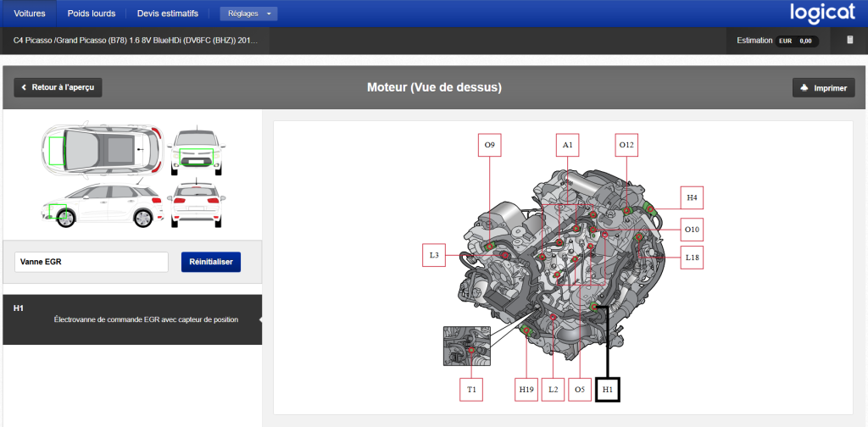Screen dimensions: 868x427
Task: Select the H4 component label
Action: click(692, 197)
